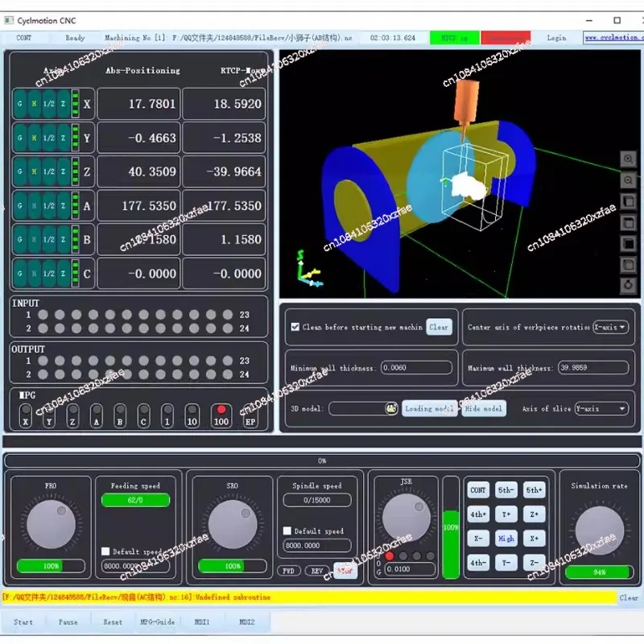Select the red first JSR step radio
Screen dimensions: 644x644
[390, 555]
